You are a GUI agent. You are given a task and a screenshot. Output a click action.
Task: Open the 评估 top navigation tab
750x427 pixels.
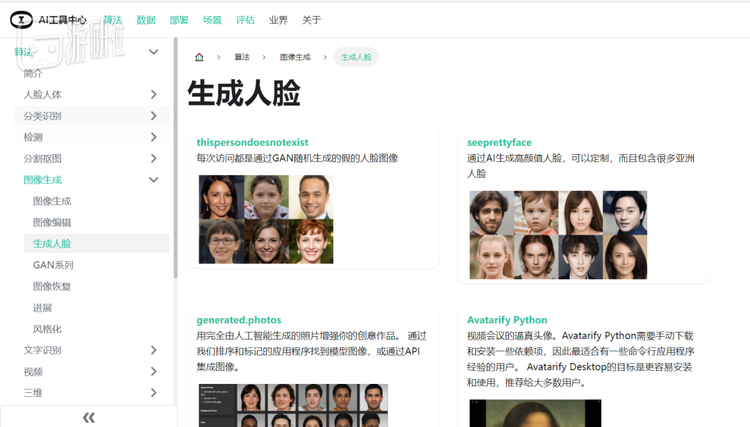[245, 20]
